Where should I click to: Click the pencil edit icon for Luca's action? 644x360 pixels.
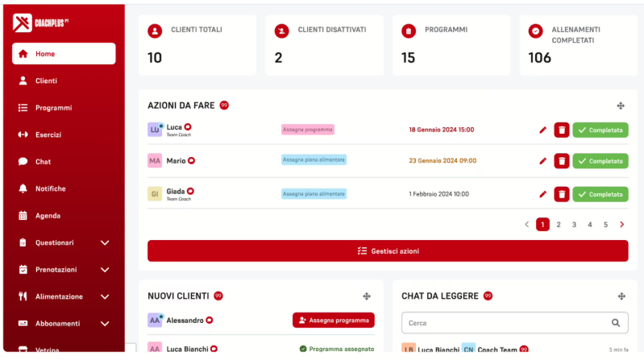(x=542, y=130)
